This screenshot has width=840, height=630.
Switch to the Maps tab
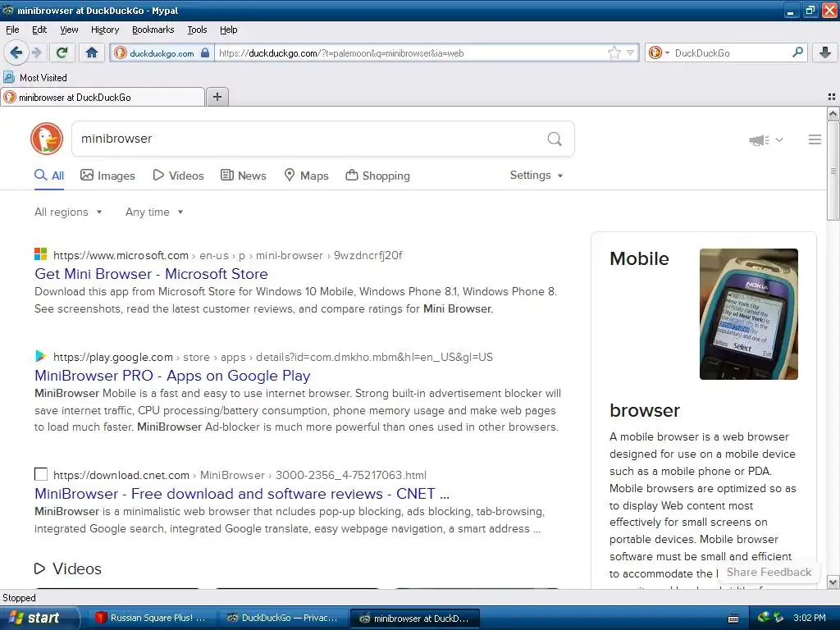[307, 176]
